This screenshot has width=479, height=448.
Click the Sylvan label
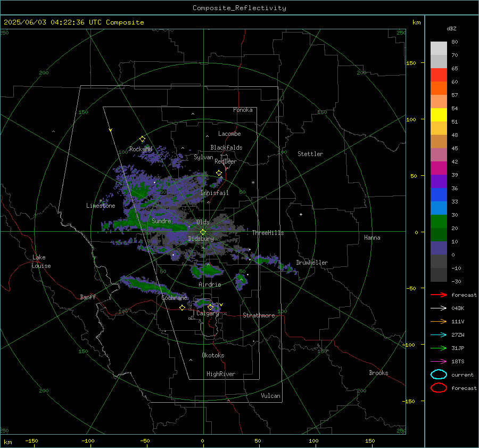click(x=203, y=157)
